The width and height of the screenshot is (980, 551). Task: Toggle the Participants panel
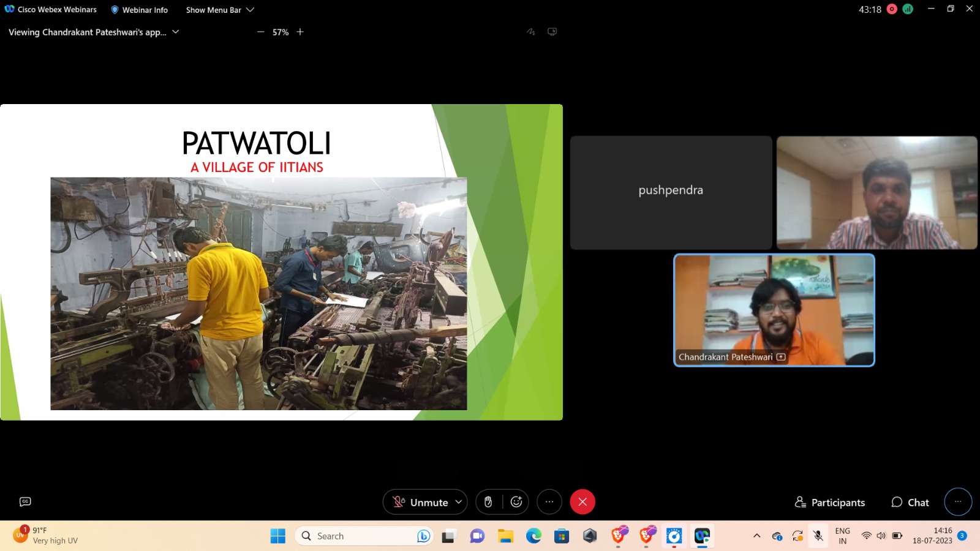(x=829, y=502)
